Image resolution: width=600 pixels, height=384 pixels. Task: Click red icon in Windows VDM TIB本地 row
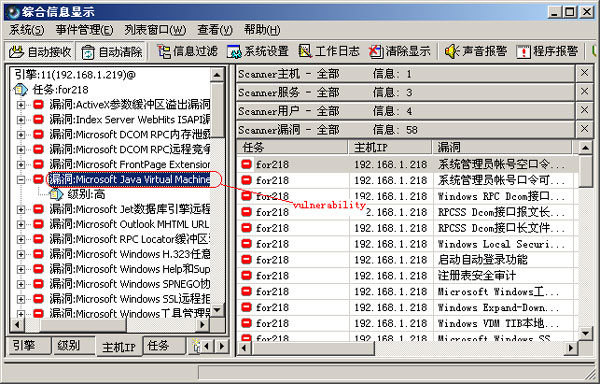[x=246, y=323]
